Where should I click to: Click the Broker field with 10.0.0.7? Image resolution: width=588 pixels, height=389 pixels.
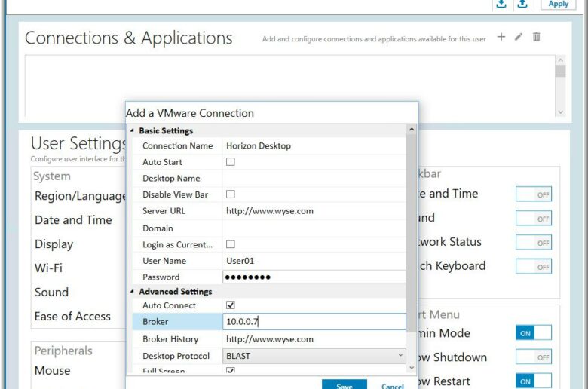tap(314, 321)
